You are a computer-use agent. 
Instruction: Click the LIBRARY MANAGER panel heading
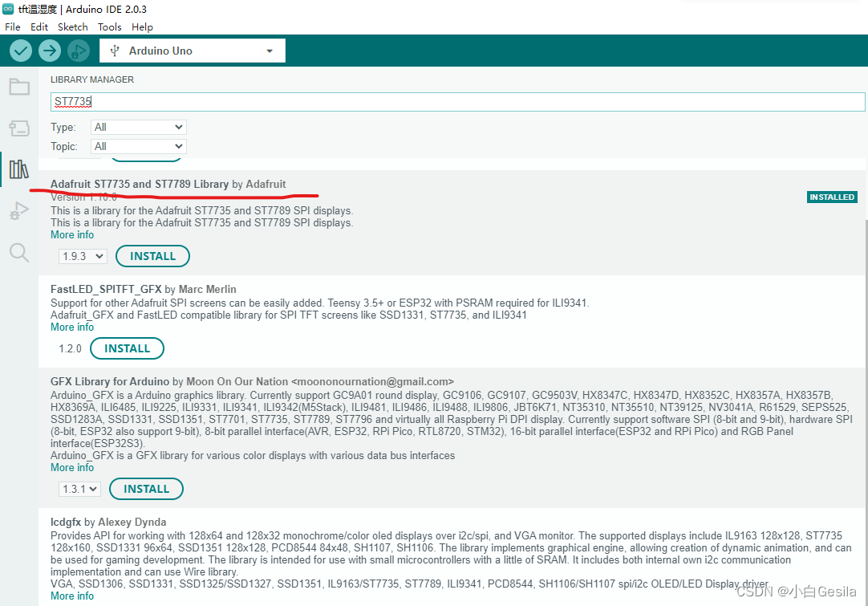point(92,79)
